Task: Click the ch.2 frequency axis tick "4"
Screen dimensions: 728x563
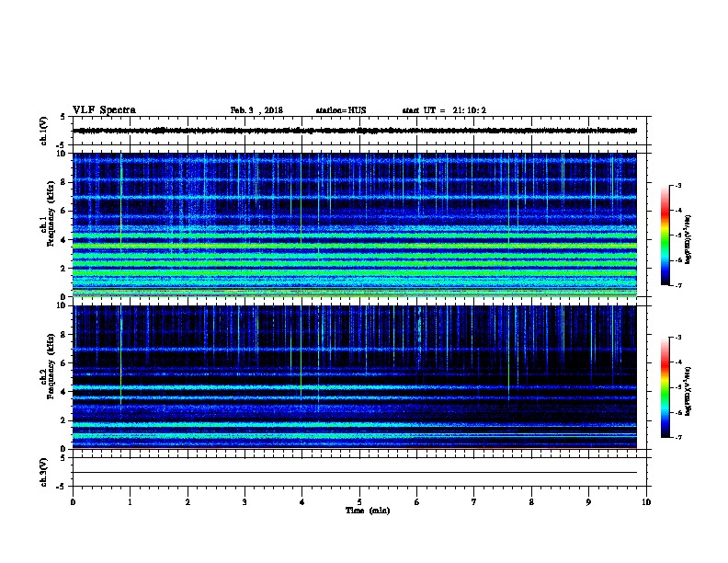Action: click(63, 392)
